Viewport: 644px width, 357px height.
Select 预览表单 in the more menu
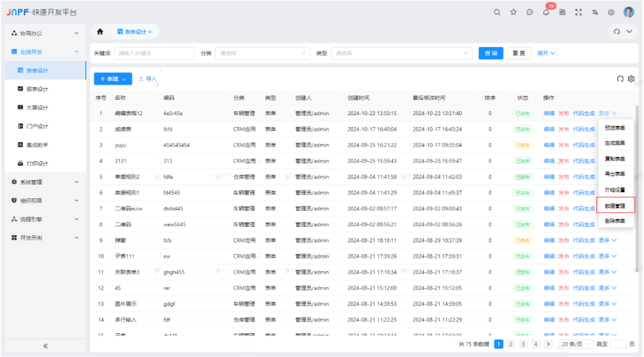615,128
